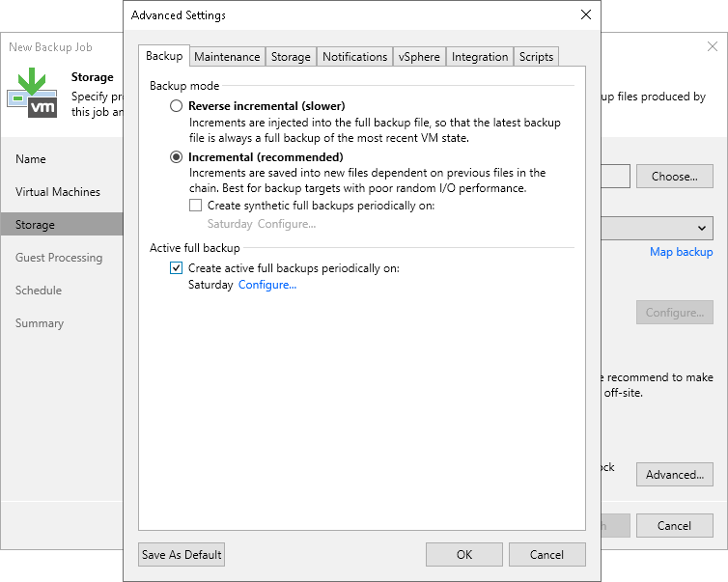Close the Advanced Settings dialog with X
Viewport: 728px width, 582px height.
[x=586, y=14]
